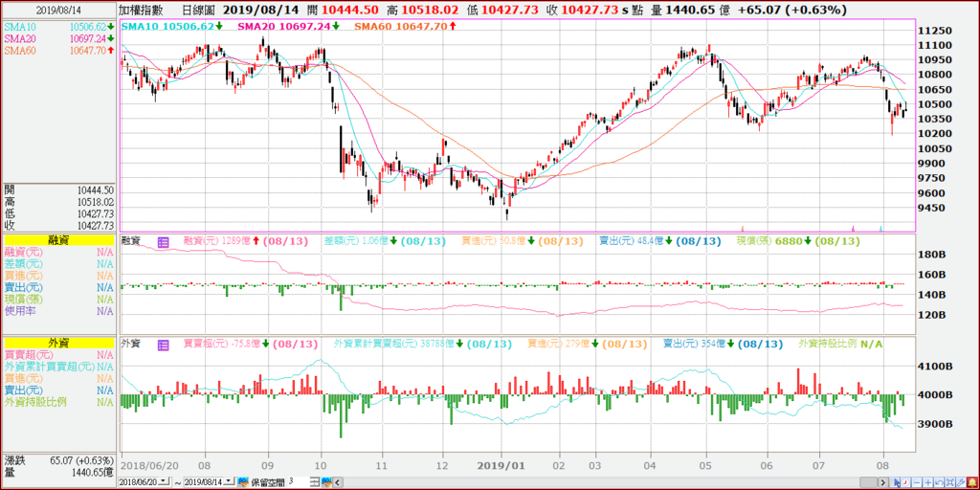The width and height of the screenshot is (980, 490).
Task: Select the crosshair pointer cursor tool
Action: click(x=895, y=482)
